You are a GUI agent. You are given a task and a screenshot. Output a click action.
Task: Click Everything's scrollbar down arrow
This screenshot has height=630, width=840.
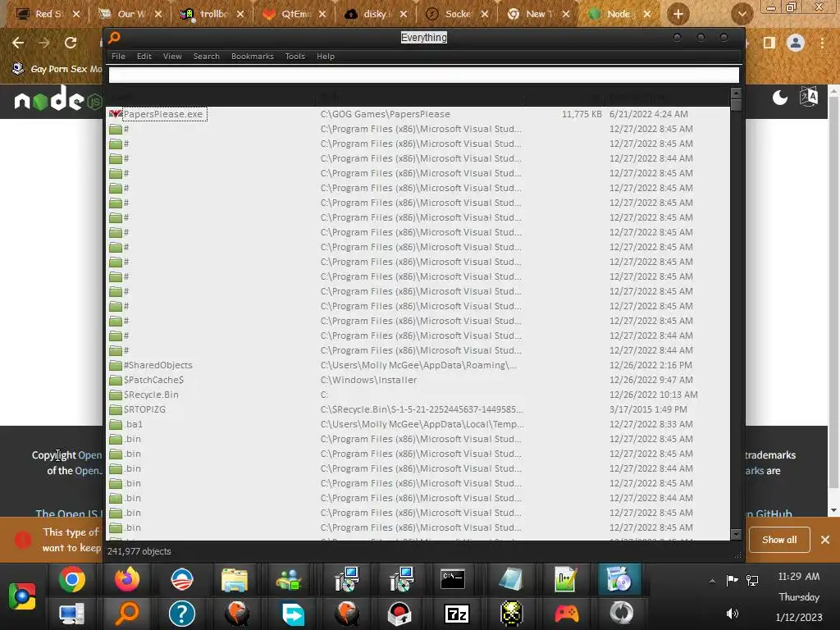coord(736,534)
